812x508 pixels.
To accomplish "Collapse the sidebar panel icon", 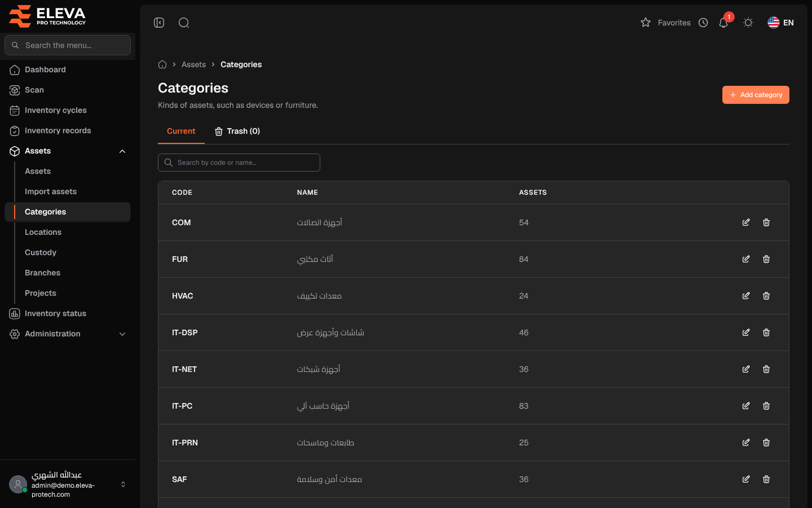I will [159, 23].
